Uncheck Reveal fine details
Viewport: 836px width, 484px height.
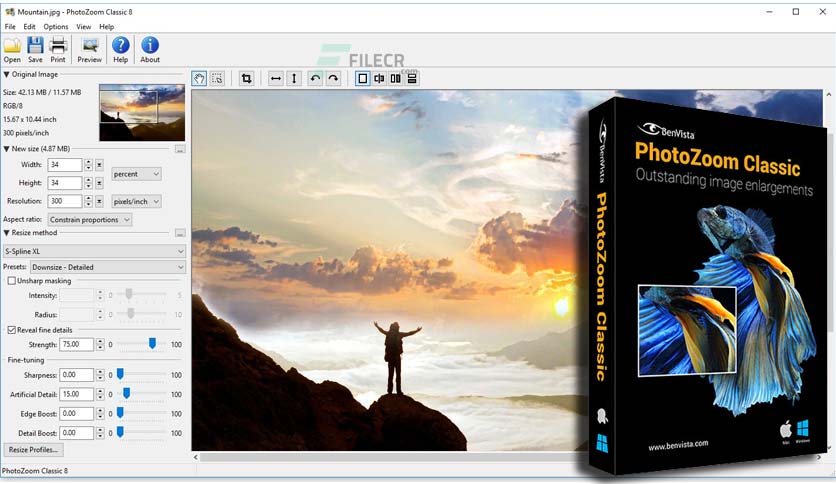(x=11, y=330)
